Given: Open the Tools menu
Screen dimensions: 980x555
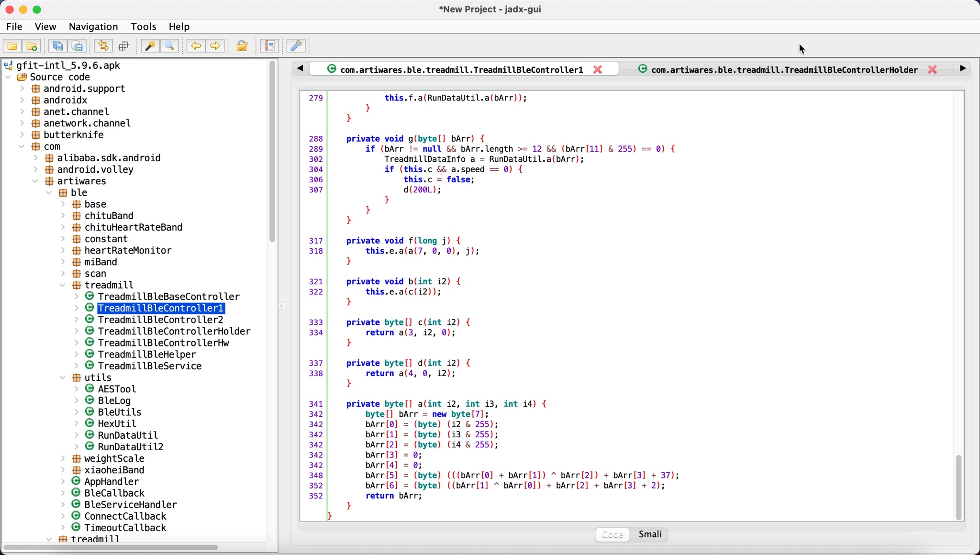Looking at the screenshot, I should [x=144, y=27].
